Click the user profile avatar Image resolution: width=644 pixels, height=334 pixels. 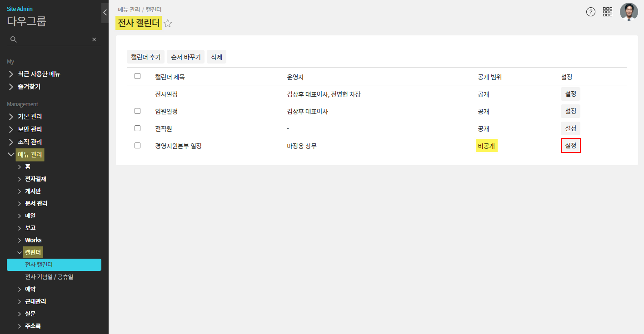(629, 12)
